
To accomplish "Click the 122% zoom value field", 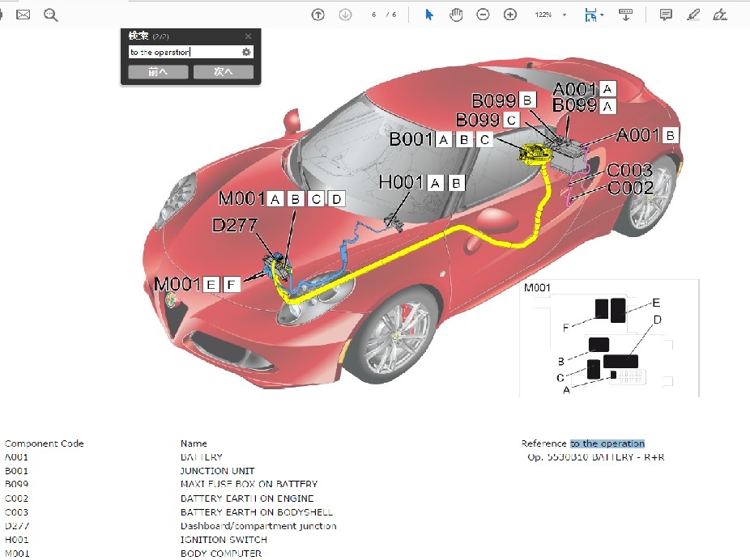I will pyautogui.click(x=543, y=15).
